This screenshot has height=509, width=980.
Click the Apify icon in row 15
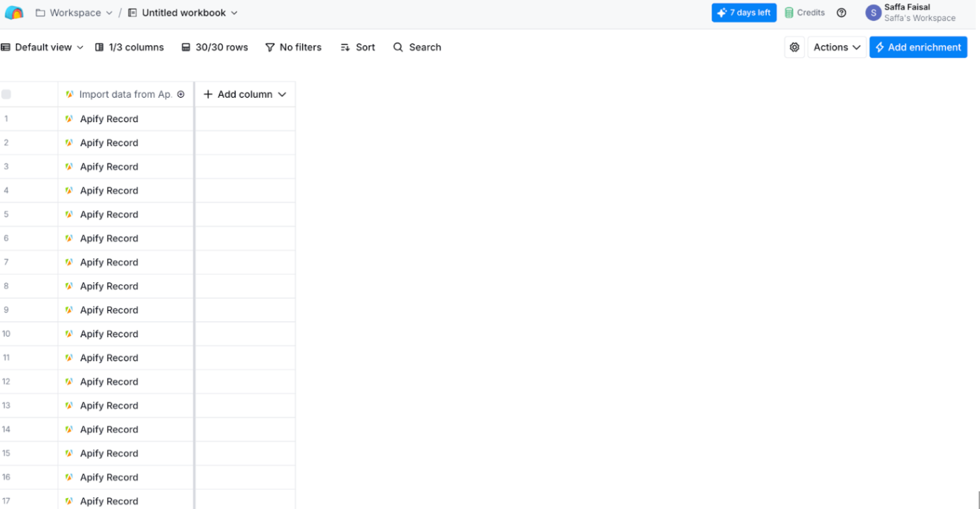[69, 453]
